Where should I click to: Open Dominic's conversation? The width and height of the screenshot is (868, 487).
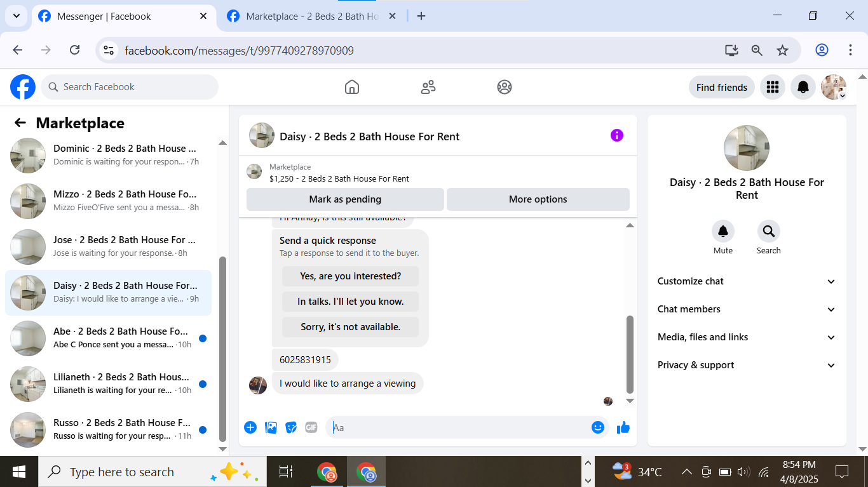(108, 155)
